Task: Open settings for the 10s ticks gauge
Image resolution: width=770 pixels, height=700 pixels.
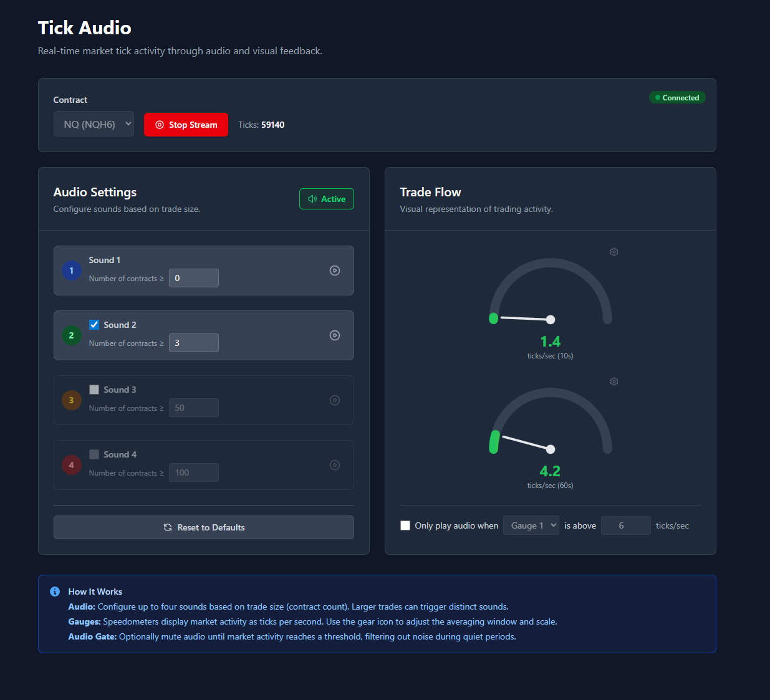Action: click(614, 251)
